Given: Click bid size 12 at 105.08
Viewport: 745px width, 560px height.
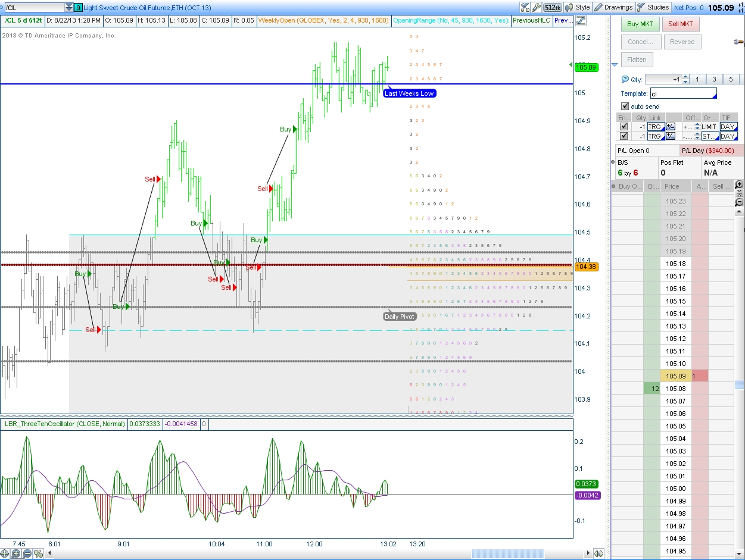Looking at the screenshot, I should click(x=652, y=389).
